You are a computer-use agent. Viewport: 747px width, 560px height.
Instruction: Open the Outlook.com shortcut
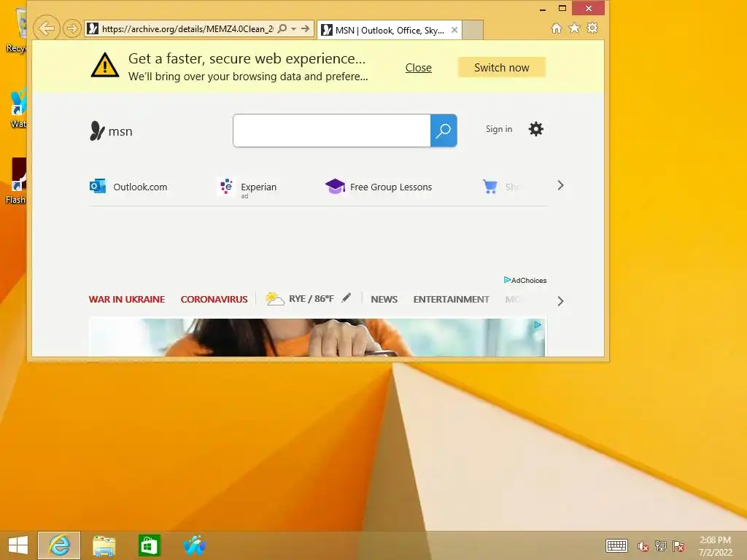coord(128,187)
